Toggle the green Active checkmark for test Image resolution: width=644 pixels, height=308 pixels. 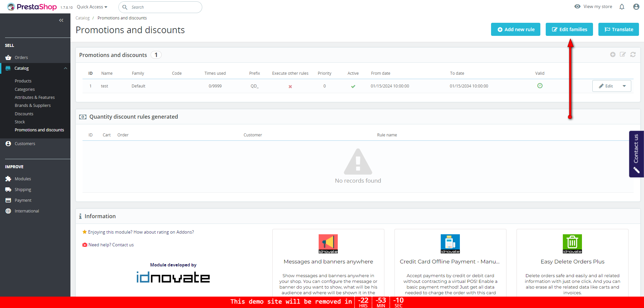click(353, 86)
